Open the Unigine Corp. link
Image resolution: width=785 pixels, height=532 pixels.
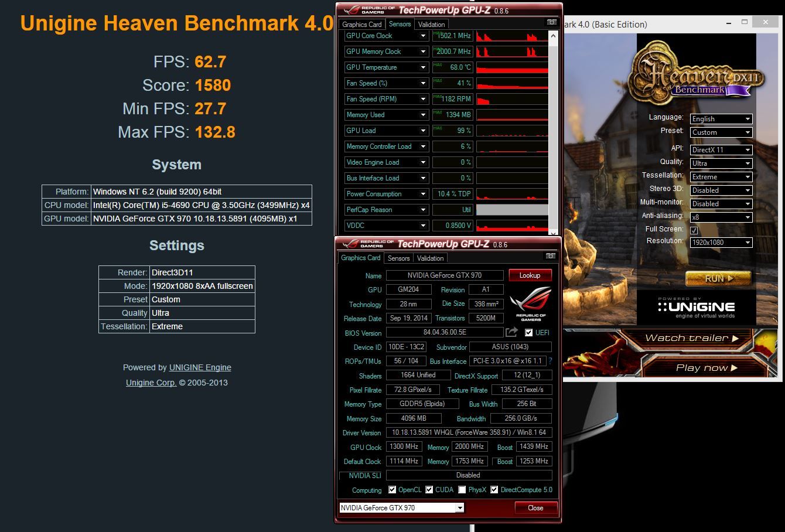[x=151, y=383]
